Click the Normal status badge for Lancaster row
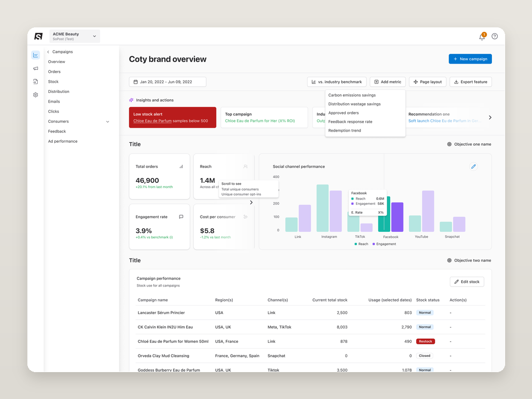This screenshot has height=399, width=532. coord(425,313)
